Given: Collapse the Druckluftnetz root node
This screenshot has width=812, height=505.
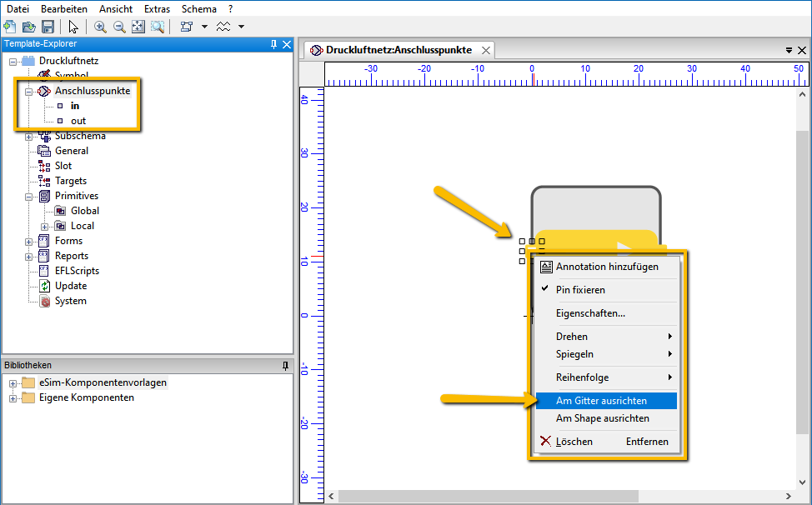Looking at the screenshot, I should click(x=13, y=62).
